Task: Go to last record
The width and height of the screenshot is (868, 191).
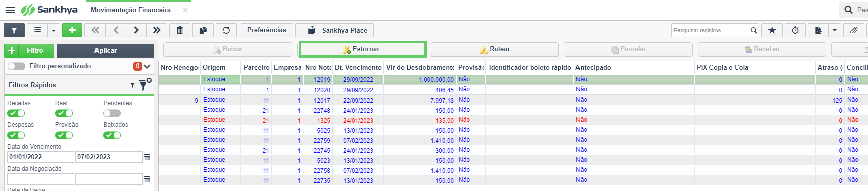Action: point(157,30)
